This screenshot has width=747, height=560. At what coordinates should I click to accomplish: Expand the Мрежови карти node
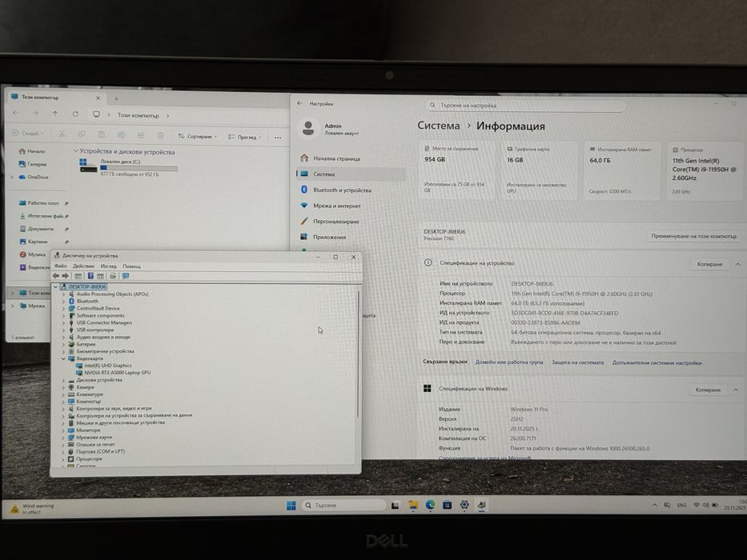click(63, 437)
